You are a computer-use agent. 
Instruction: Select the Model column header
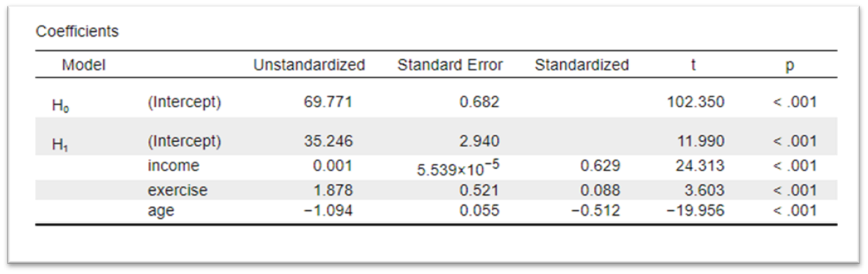tap(83, 65)
